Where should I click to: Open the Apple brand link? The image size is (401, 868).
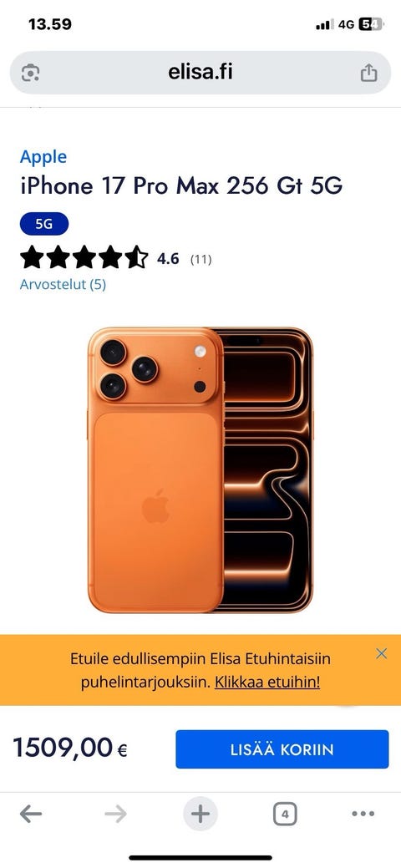point(43,157)
